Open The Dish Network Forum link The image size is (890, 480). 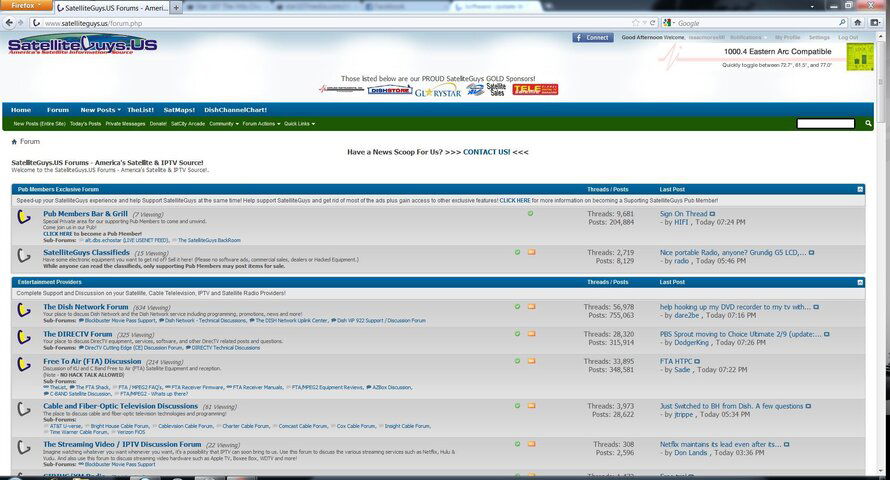point(86,307)
